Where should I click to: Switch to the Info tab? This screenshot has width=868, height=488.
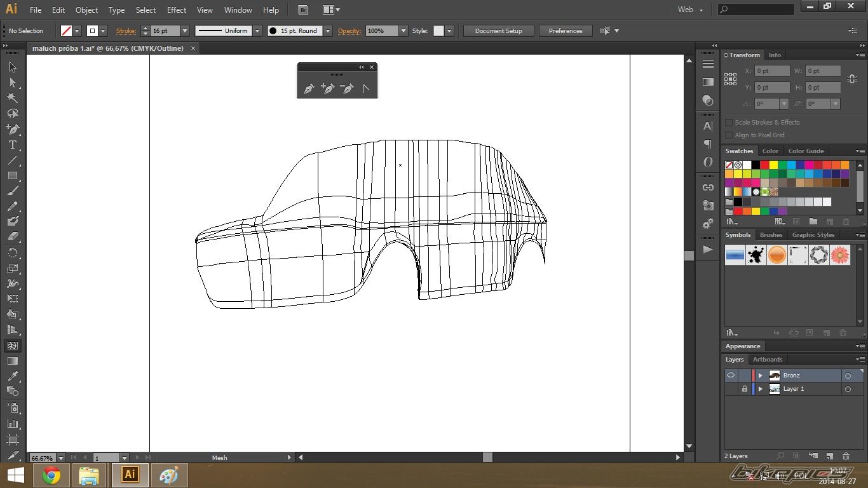775,55
